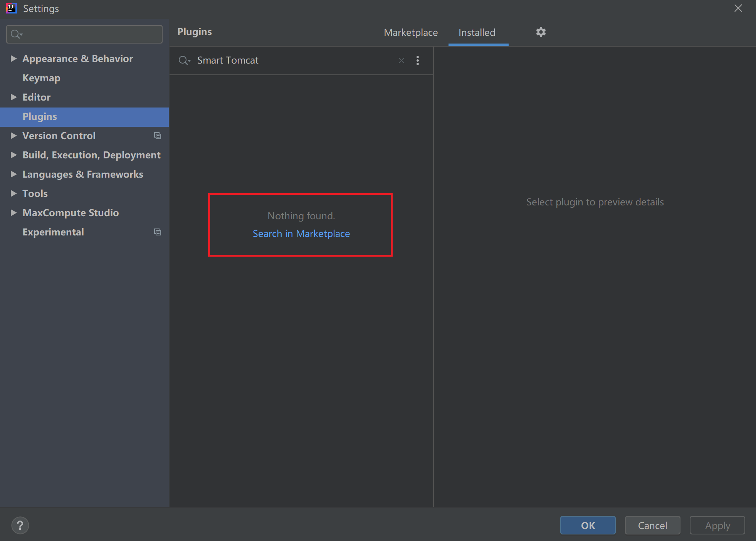Expand MaxCompute Studio settings node
This screenshot has width=756, height=541.
tap(13, 213)
